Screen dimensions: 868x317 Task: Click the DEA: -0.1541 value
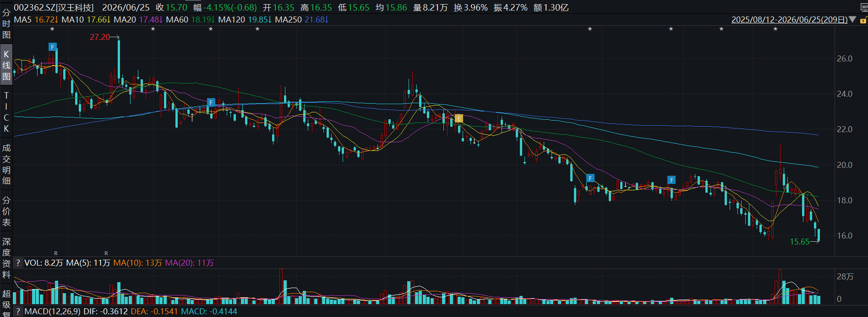point(154,311)
